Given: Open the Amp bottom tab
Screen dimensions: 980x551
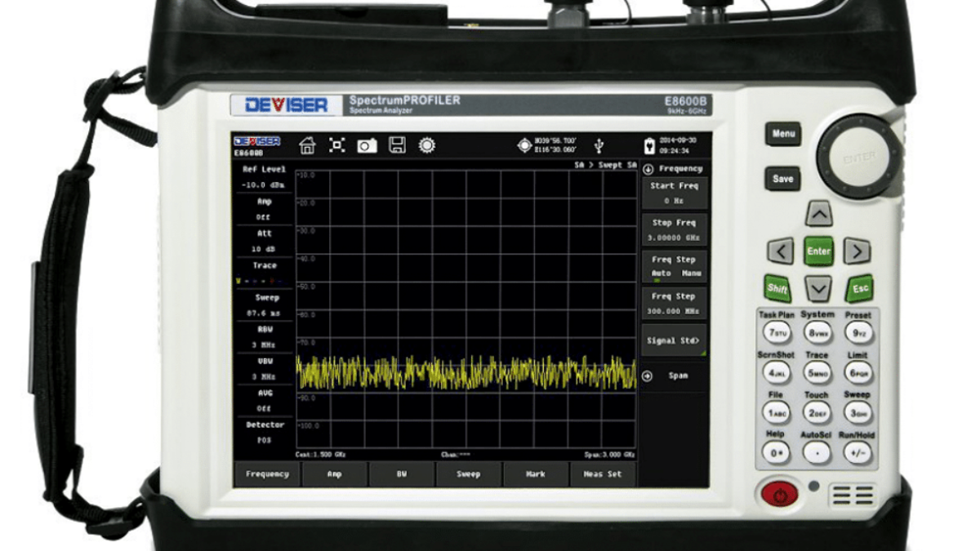Looking at the screenshot, I should click(335, 474).
